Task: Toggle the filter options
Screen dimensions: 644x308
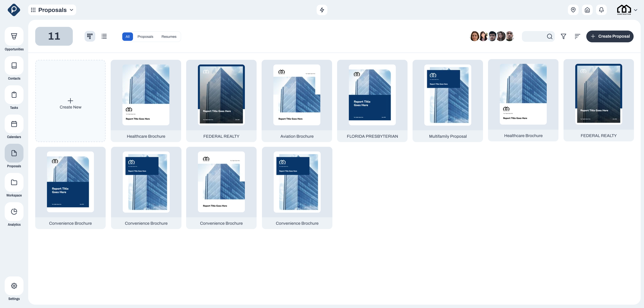Action: 563,36
